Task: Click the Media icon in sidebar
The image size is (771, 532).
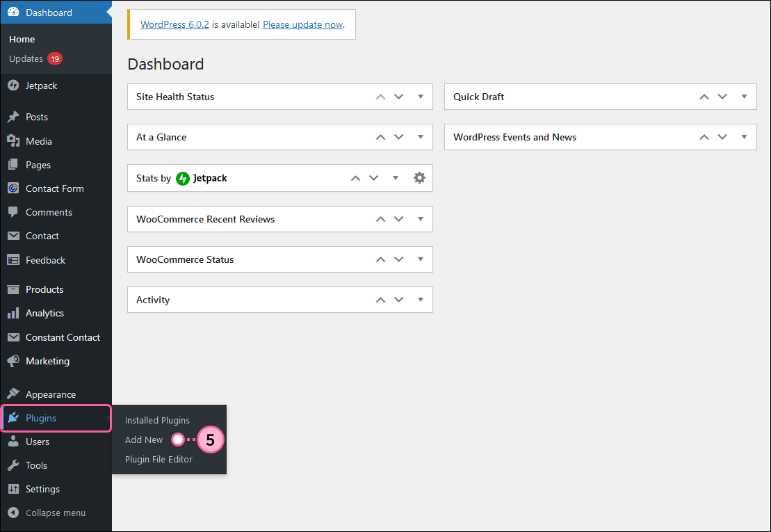Action: 13,141
